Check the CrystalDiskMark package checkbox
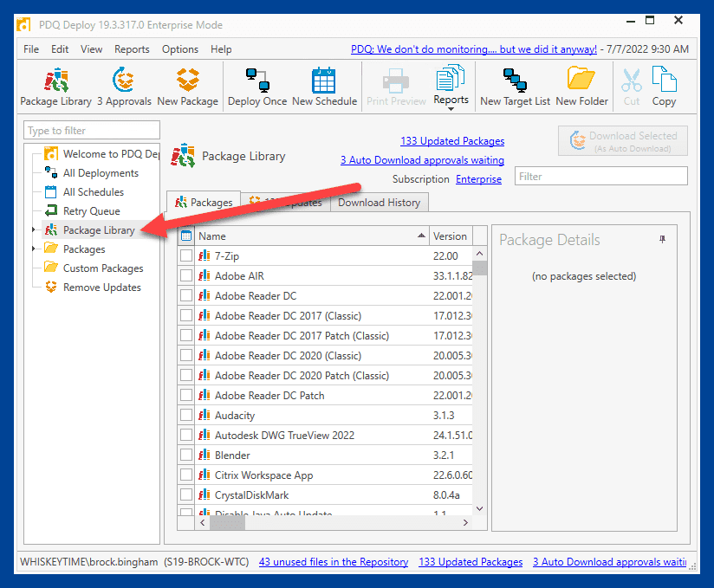 (x=185, y=494)
